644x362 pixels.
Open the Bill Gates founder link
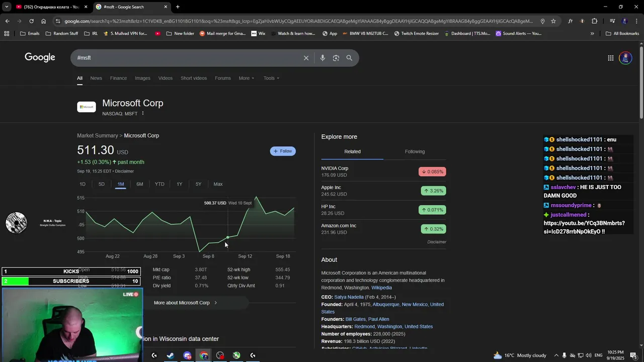(355, 319)
